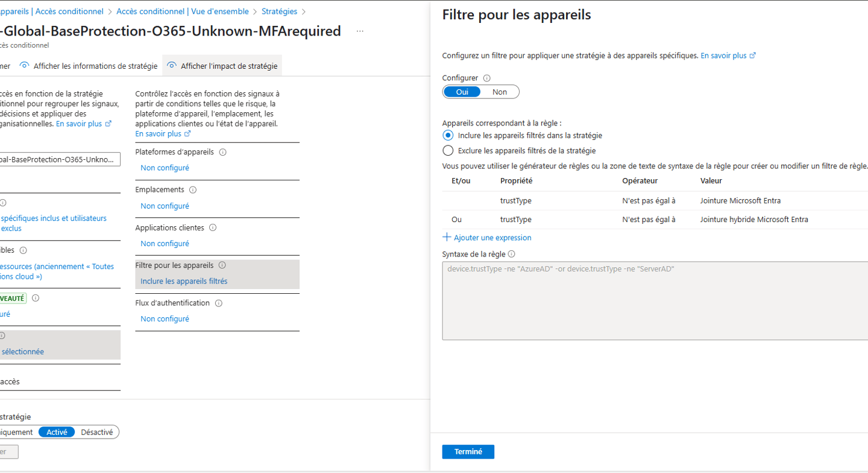The width and height of the screenshot is (868, 473).
Task: Click trustType in the Ou rule row
Action: click(515, 220)
